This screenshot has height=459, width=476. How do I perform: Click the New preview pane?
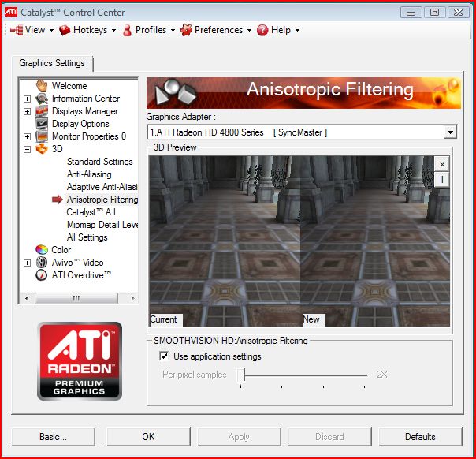[x=375, y=241]
